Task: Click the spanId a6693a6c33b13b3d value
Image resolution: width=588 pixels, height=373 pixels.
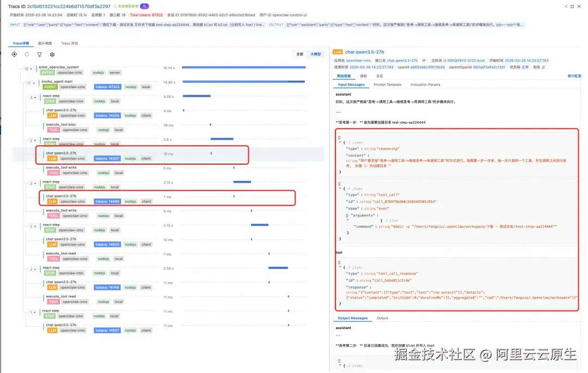Action: 427,67
